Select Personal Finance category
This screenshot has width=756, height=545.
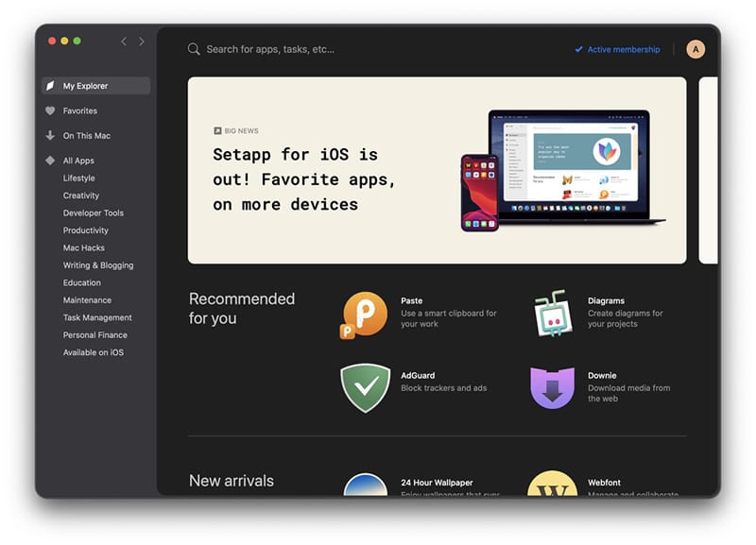click(x=95, y=335)
